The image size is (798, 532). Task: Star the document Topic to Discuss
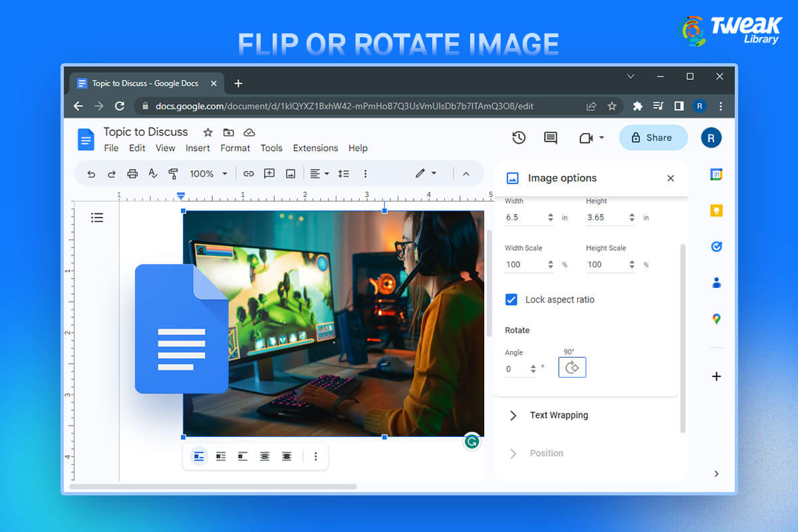[x=208, y=132]
